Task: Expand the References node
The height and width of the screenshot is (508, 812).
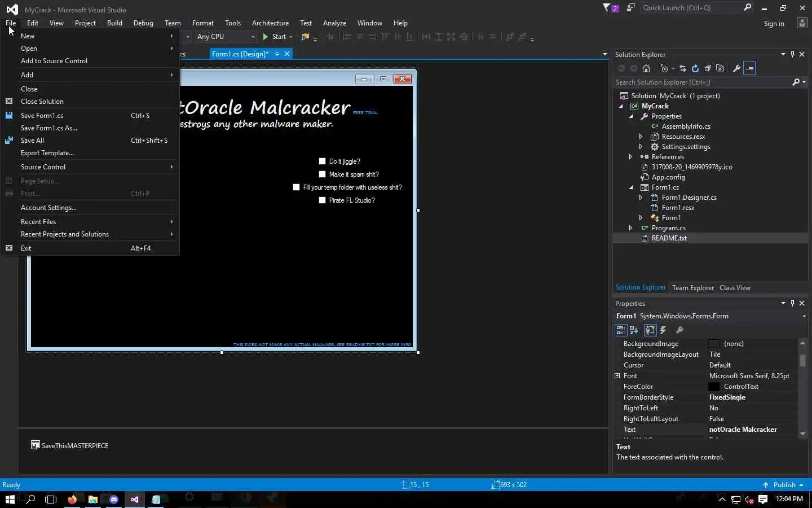Action: [x=631, y=157]
